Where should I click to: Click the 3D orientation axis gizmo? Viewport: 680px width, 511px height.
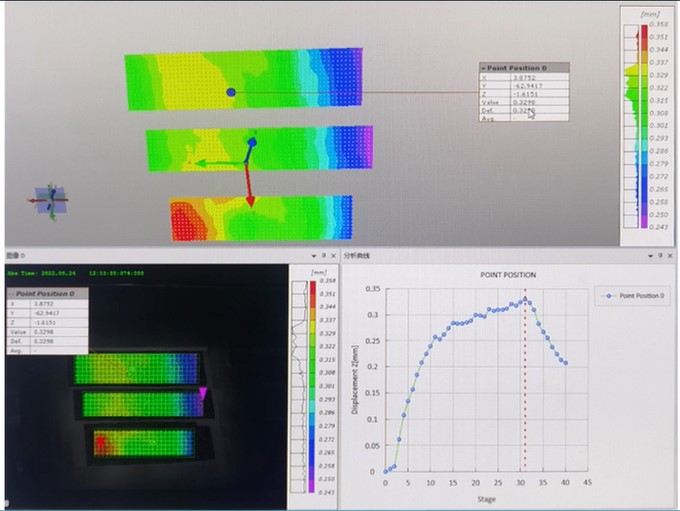[x=51, y=199]
